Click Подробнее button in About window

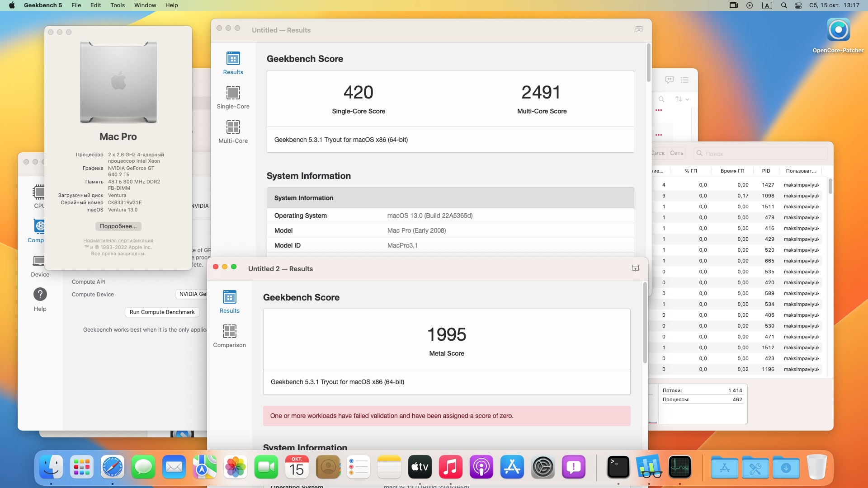(x=118, y=226)
